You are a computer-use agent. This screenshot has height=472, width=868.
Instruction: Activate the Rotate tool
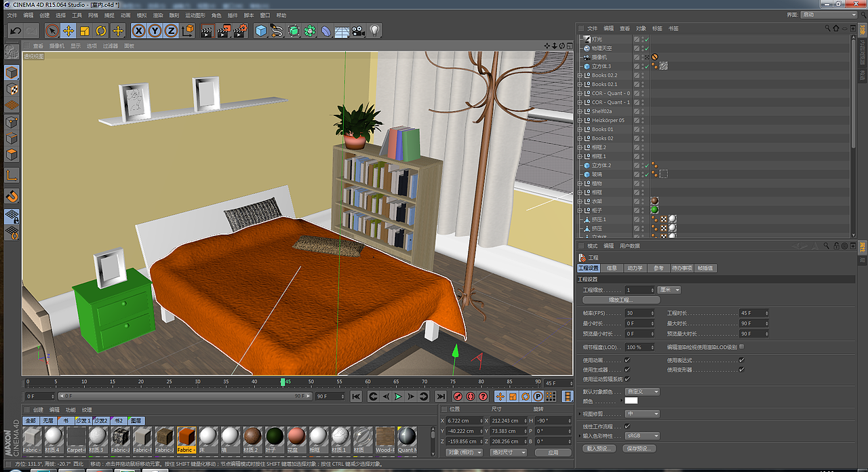click(x=101, y=31)
